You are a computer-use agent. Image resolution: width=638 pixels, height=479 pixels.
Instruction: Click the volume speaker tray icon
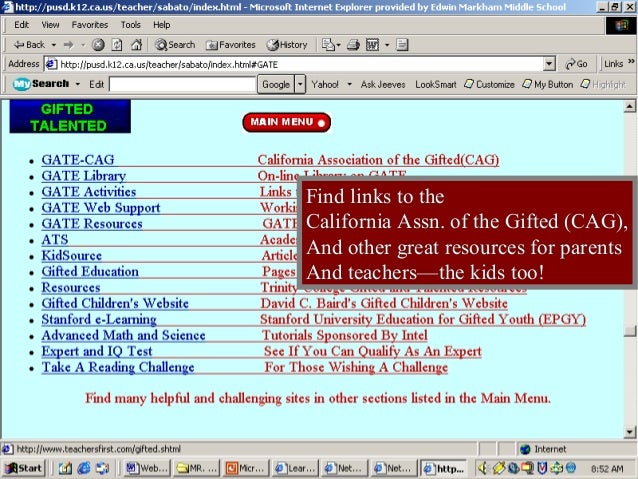coord(483,468)
